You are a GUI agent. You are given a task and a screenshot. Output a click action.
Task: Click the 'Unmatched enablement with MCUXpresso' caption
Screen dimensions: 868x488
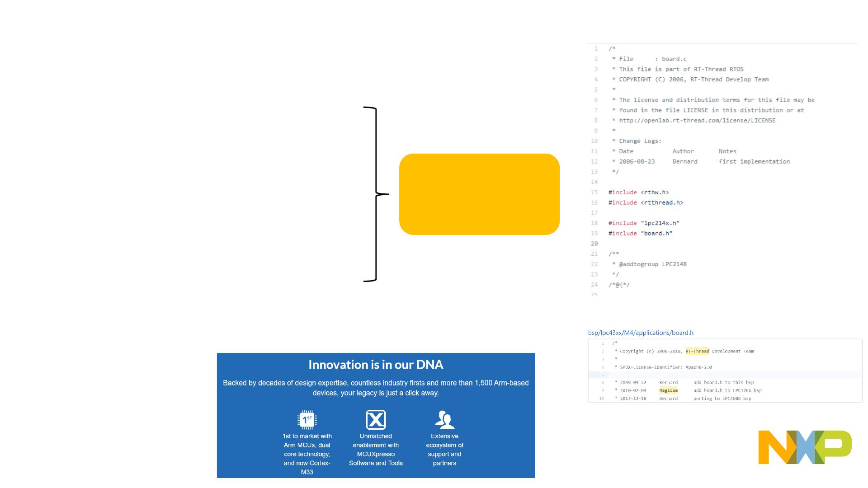376,450
